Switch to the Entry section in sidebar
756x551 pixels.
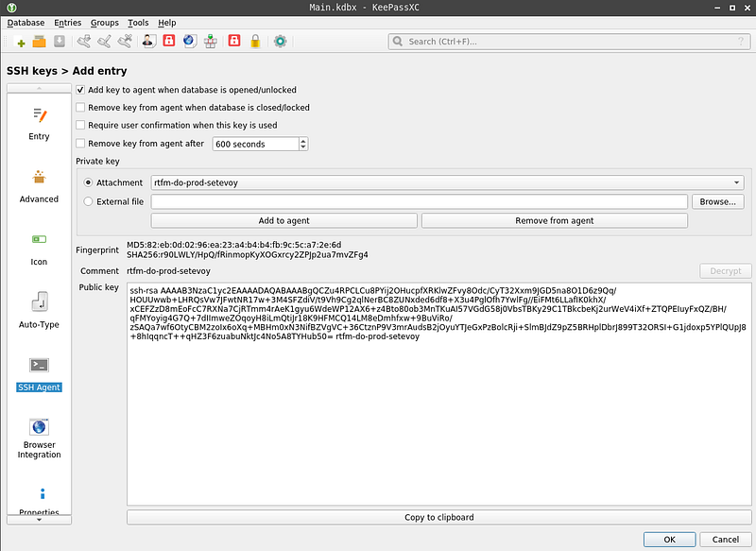point(39,124)
